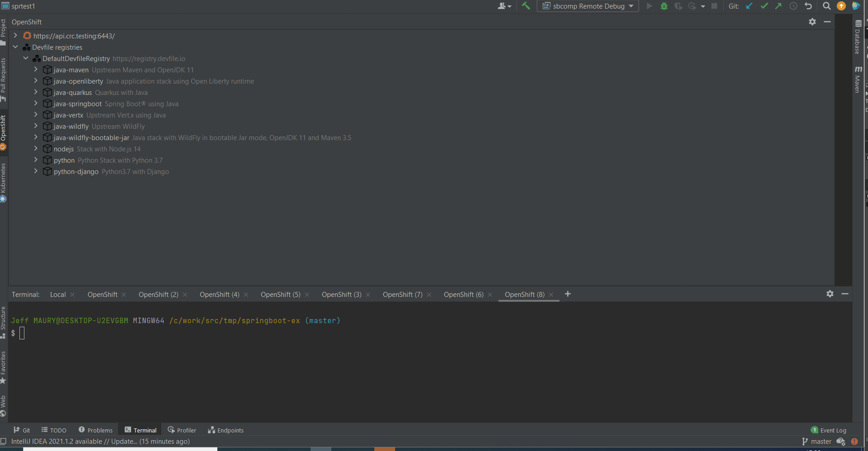Open the Git tool window button
The height and width of the screenshot is (451, 868).
(x=22, y=430)
